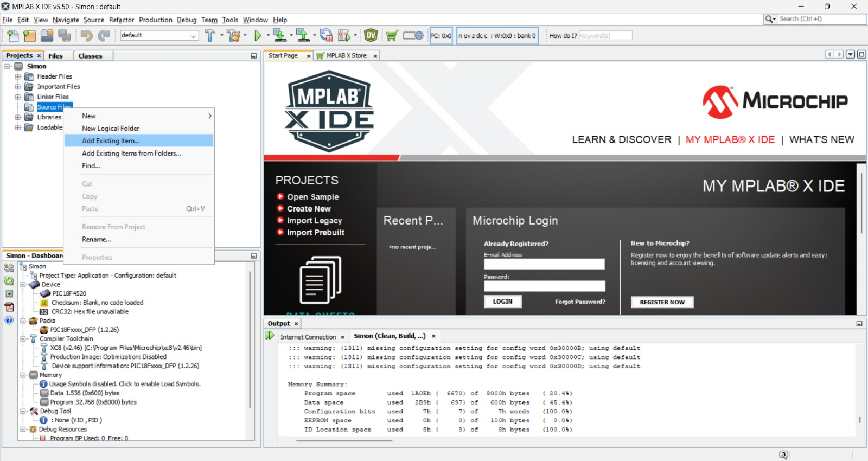Click the Save All toolbar icon
The image size is (868, 461).
click(65, 36)
